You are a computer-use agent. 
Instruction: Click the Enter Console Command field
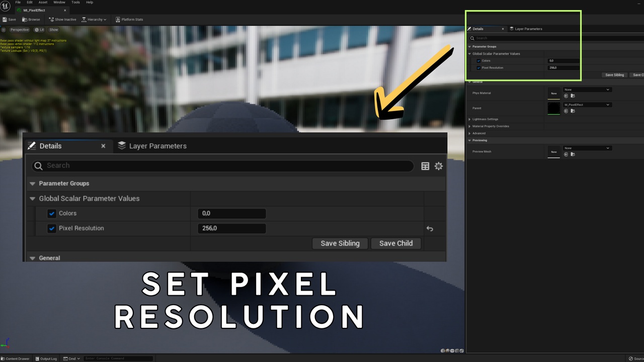pyautogui.click(x=118, y=358)
